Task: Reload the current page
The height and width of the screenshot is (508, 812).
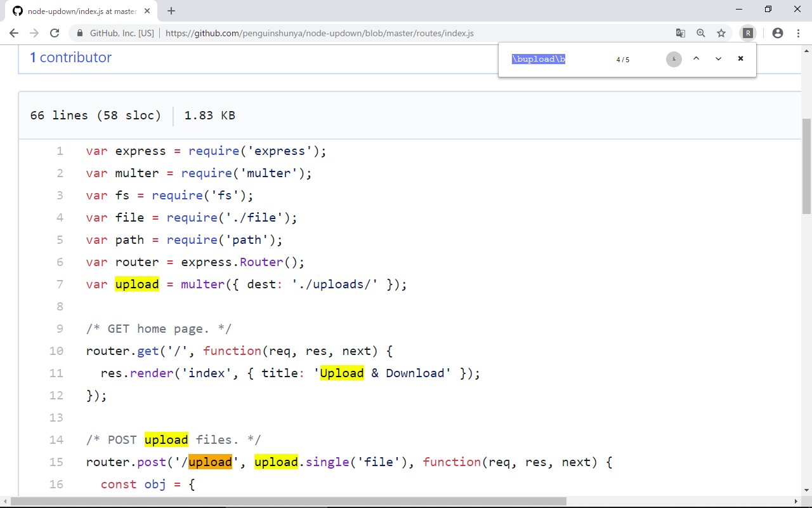Action: (55, 33)
